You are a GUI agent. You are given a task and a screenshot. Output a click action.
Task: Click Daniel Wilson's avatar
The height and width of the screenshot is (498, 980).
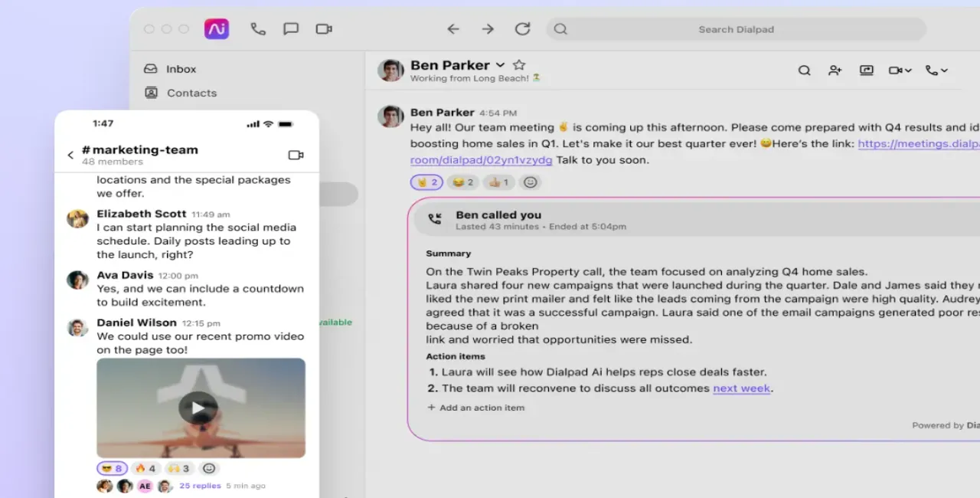coord(77,327)
